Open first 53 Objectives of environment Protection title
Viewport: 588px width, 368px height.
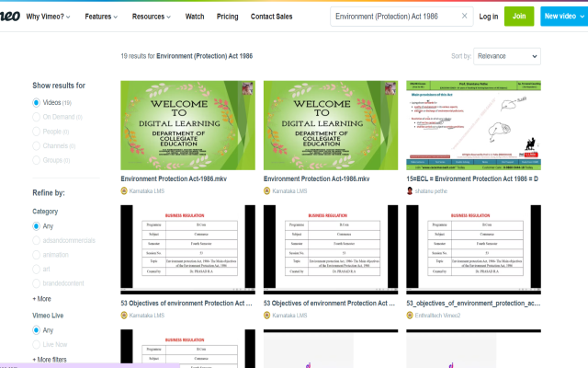[x=187, y=303]
